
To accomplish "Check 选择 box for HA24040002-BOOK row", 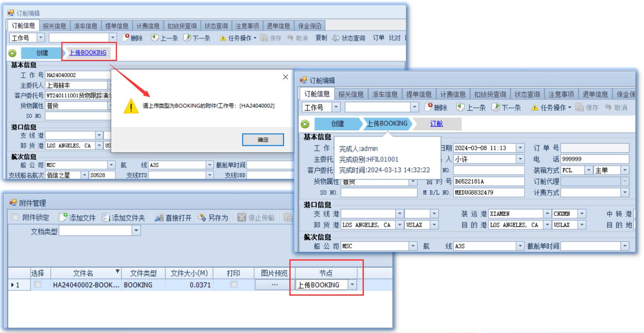I will 38,285.
